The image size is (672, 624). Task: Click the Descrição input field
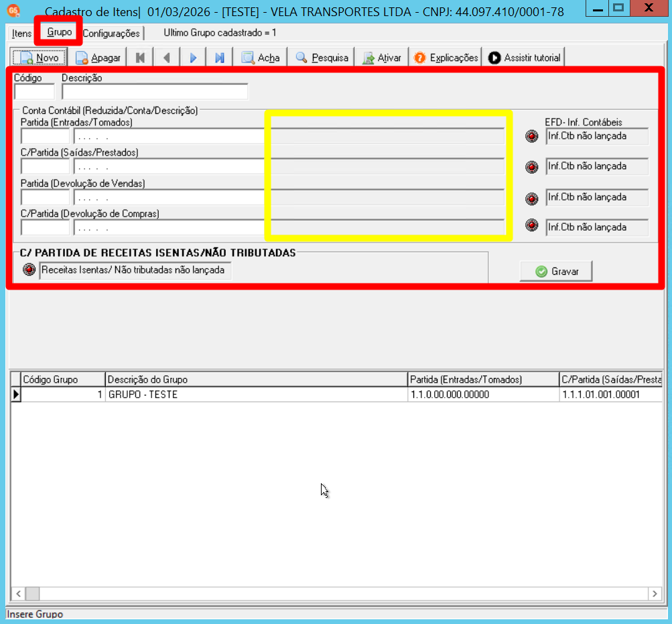click(x=155, y=92)
